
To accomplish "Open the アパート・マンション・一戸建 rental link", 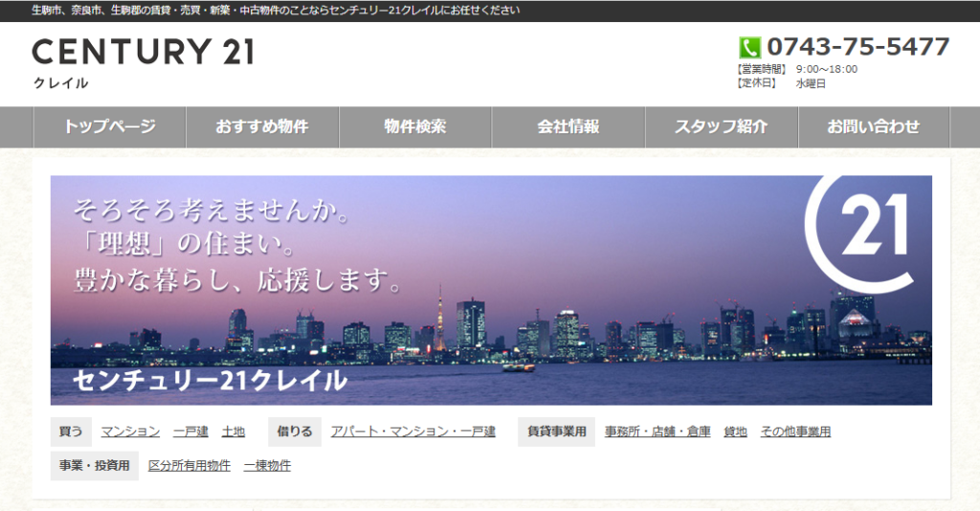I will 413,432.
